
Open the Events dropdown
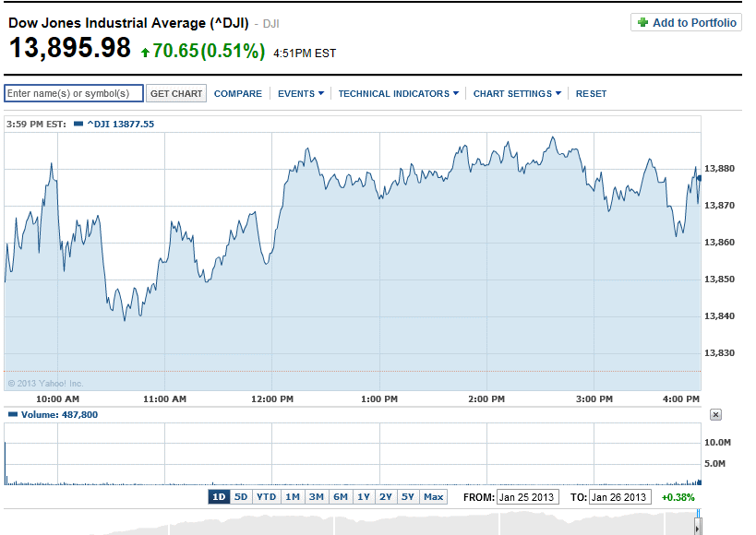pyautogui.click(x=301, y=93)
